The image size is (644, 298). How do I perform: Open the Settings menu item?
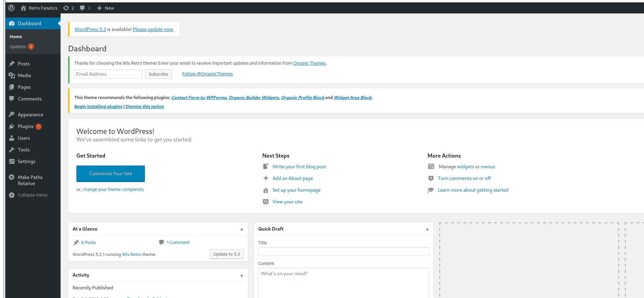pyautogui.click(x=27, y=161)
